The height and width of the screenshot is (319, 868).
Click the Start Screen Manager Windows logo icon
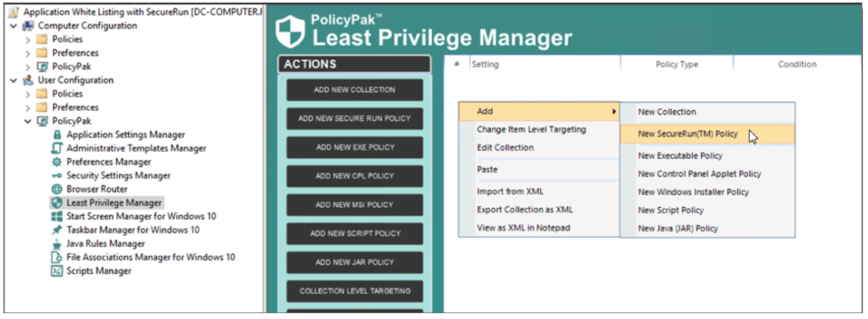[x=56, y=216]
